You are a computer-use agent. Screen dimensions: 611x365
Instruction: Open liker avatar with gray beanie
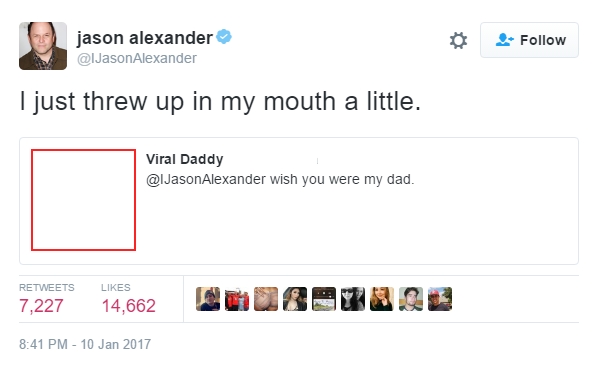coord(208,299)
